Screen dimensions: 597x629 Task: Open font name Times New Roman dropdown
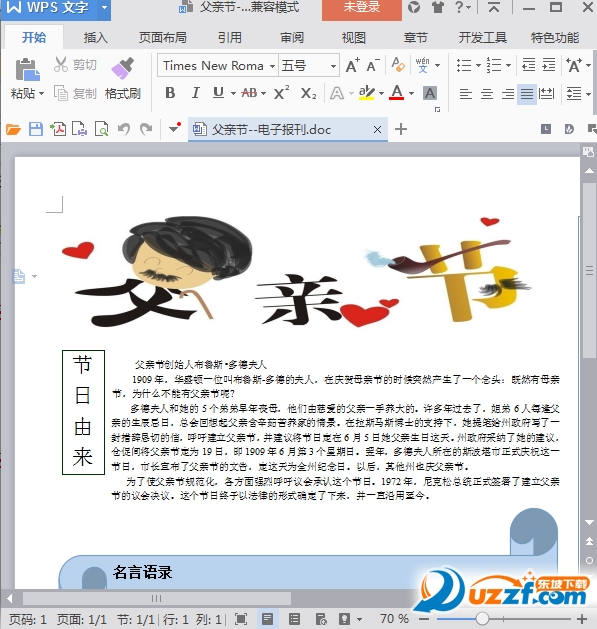(272, 66)
